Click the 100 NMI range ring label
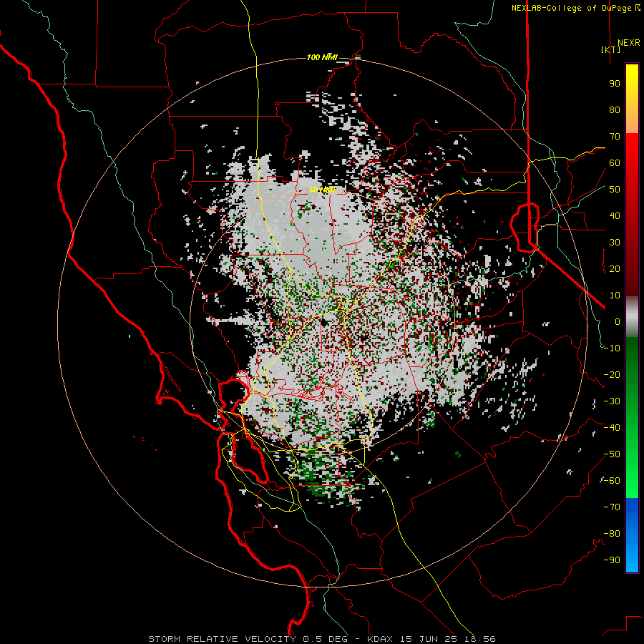 point(322,57)
